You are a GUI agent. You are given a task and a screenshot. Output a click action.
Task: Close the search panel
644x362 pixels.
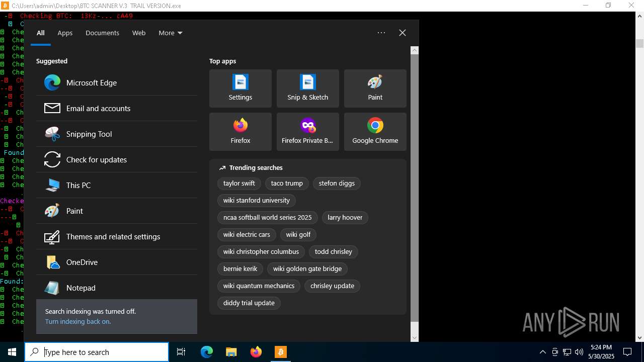(403, 33)
